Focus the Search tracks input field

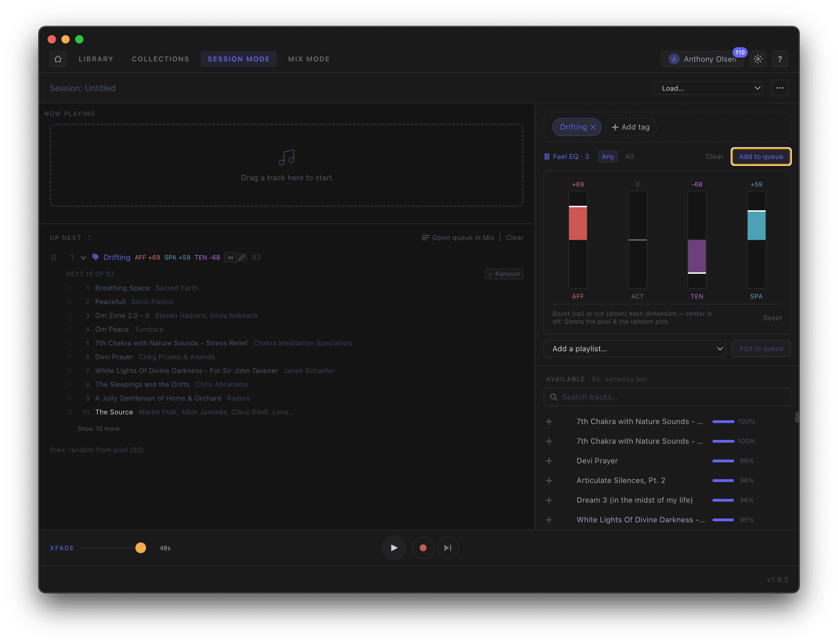tap(667, 397)
